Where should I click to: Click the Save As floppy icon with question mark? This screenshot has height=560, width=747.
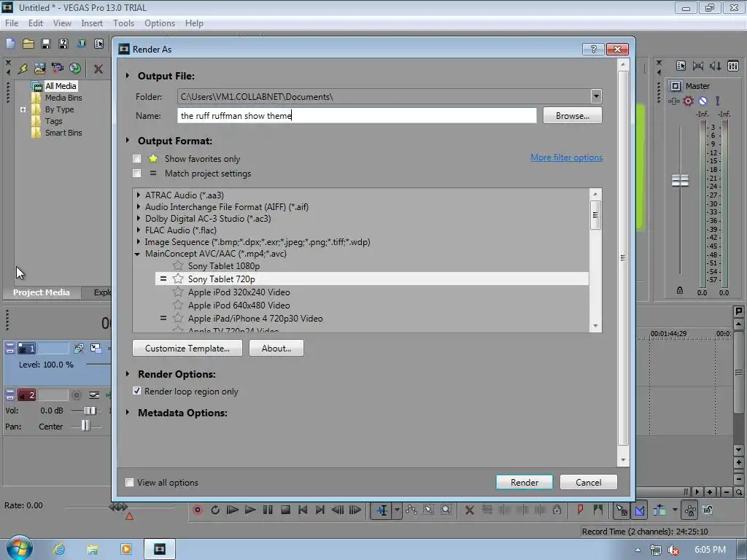63,44
